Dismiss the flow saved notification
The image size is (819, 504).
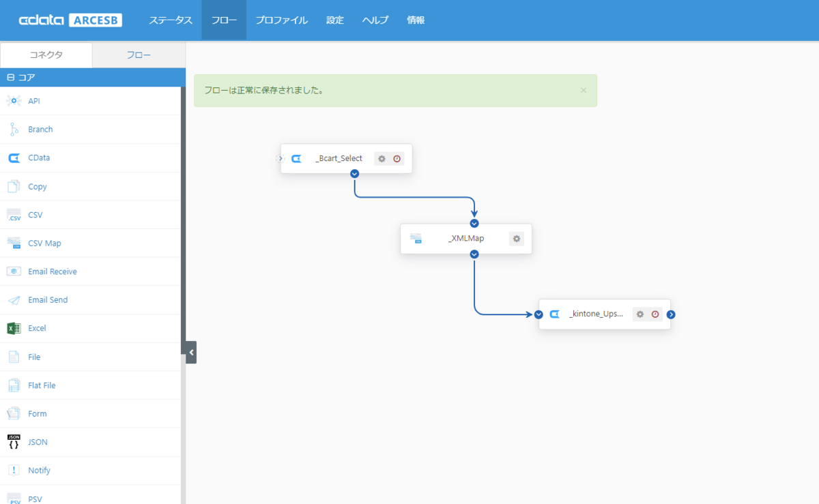click(584, 90)
